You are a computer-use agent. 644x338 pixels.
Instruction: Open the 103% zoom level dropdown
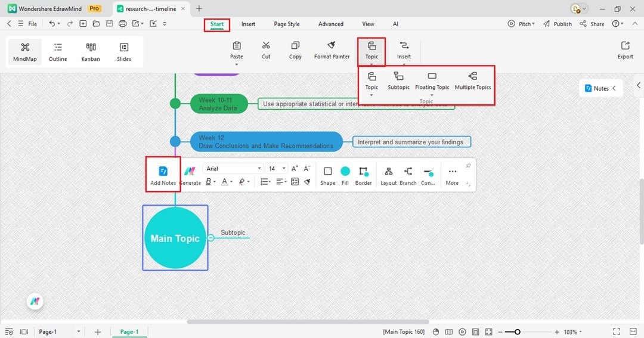573,332
